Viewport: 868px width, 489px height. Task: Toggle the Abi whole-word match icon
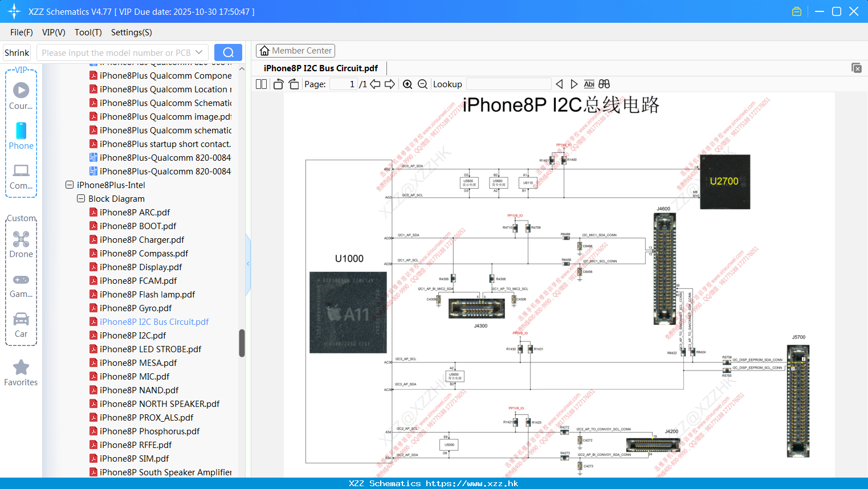[x=589, y=84]
